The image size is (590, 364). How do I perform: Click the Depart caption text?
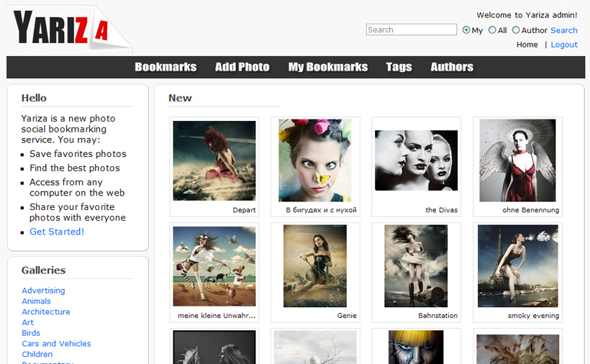(x=244, y=210)
